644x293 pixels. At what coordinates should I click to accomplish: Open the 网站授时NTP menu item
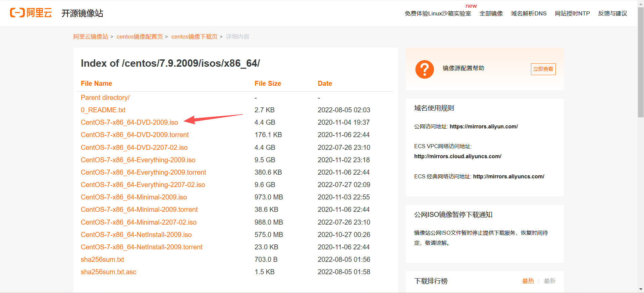tap(572, 13)
